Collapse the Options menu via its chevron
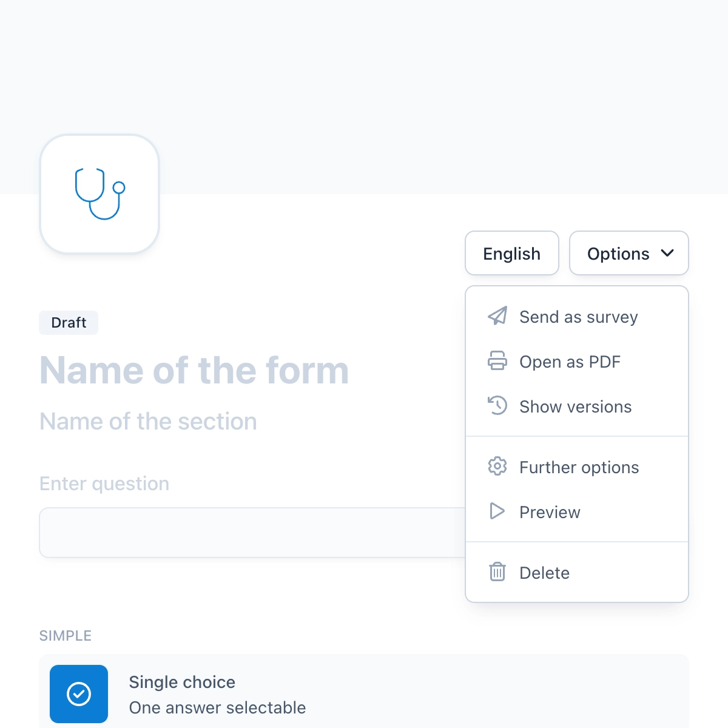Screen dimensions: 728x728 667,253
